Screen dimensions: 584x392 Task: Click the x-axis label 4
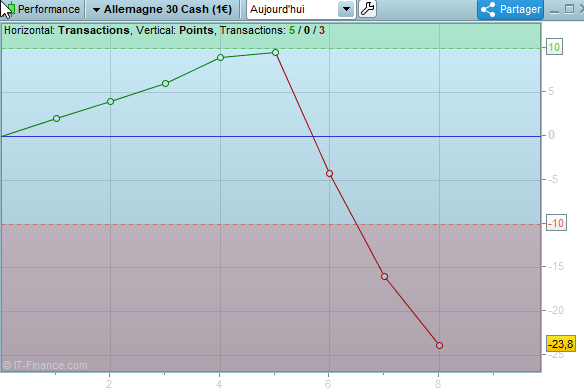coord(219,384)
